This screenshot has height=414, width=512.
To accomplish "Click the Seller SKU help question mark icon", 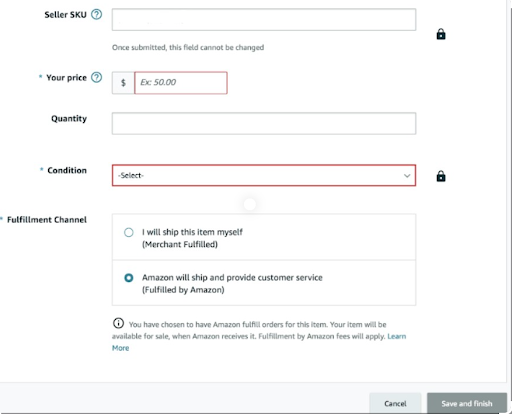I will pyautogui.click(x=97, y=14).
